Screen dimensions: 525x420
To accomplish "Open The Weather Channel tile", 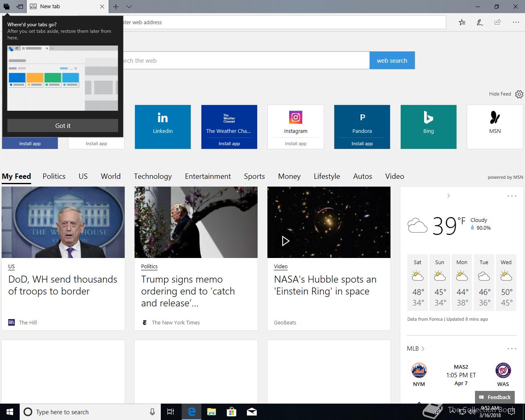I will (x=229, y=121).
